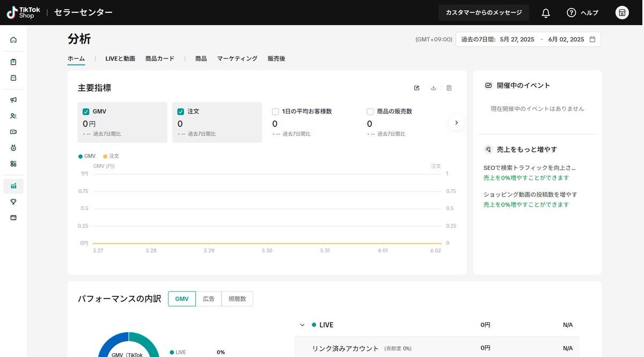Open the Home icon in the sidebar

[x=13, y=40]
